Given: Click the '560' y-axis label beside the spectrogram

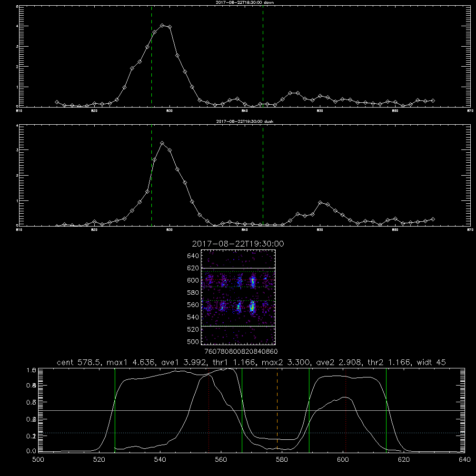Looking at the screenshot, I should click(193, 305).
